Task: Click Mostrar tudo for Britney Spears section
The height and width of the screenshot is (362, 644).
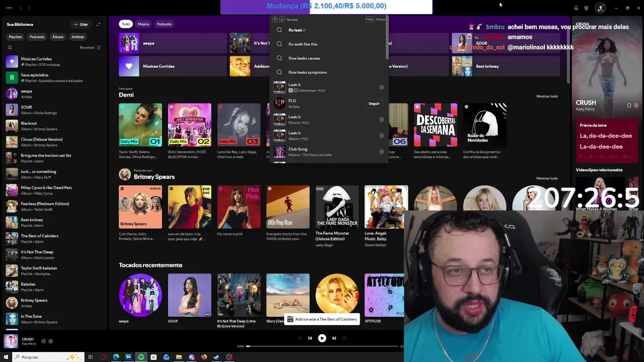Action: click(547, 178)
